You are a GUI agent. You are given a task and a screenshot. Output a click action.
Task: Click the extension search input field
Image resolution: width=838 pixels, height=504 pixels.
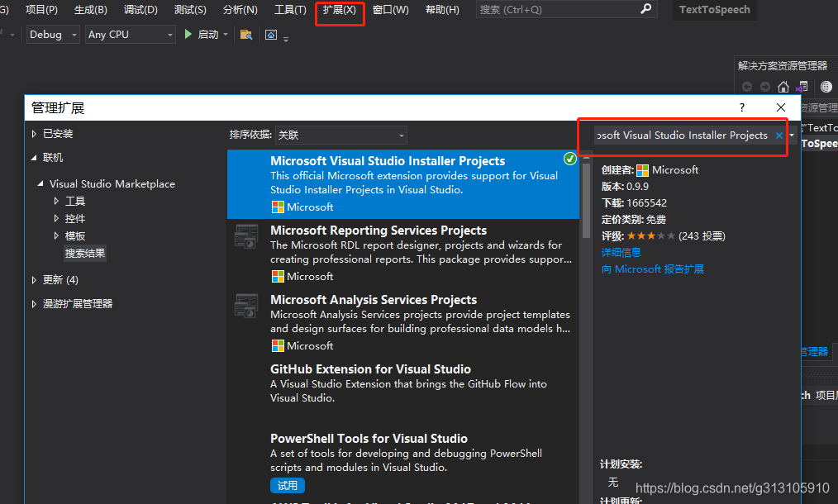[682, 136]
